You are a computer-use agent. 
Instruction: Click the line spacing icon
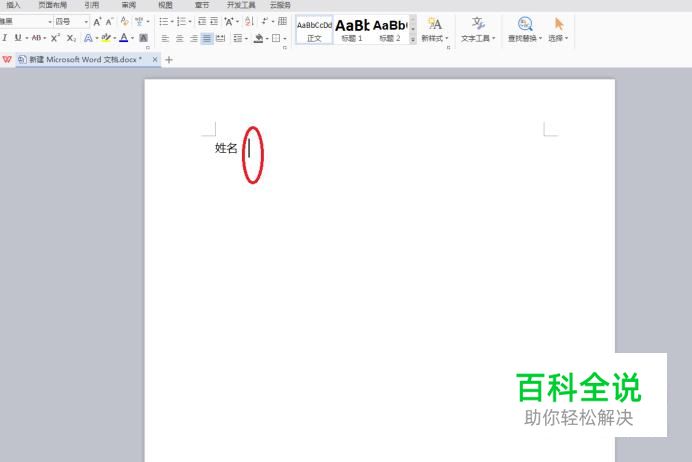(x=238, y=38)
